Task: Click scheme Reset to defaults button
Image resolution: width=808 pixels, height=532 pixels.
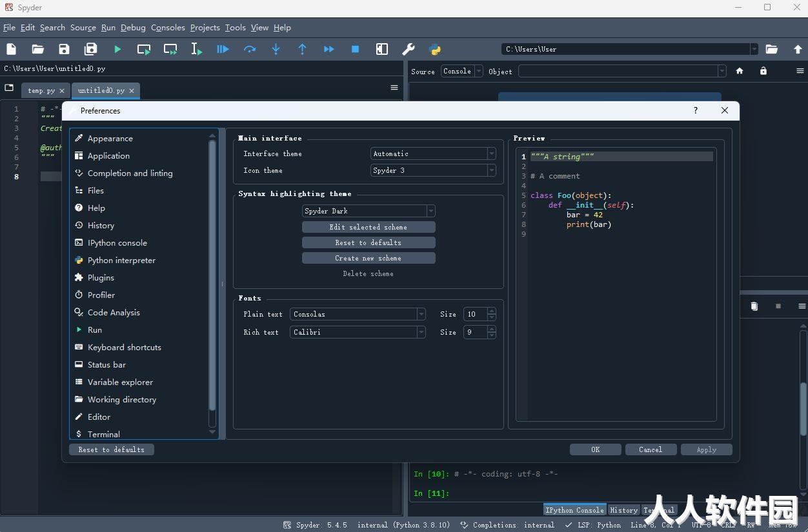Action: tap(369, 242)
